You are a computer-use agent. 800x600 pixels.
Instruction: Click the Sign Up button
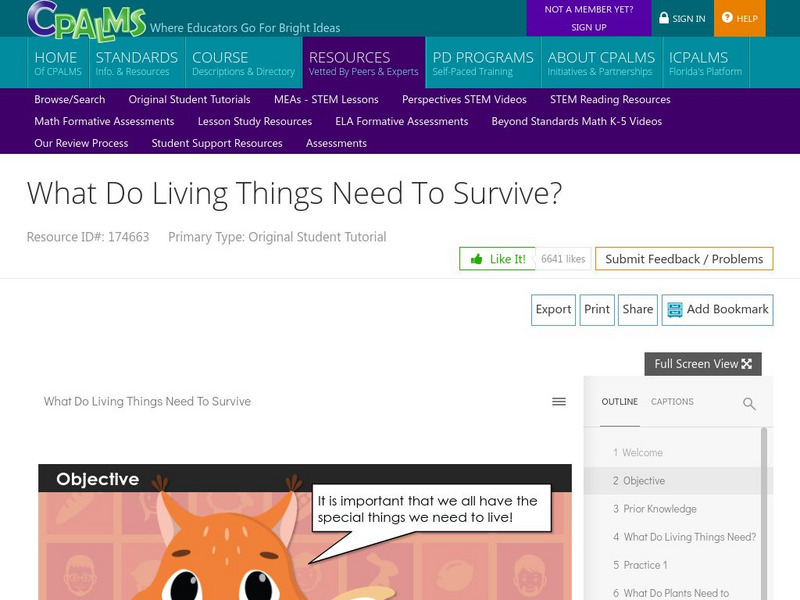tap(589, 26)
